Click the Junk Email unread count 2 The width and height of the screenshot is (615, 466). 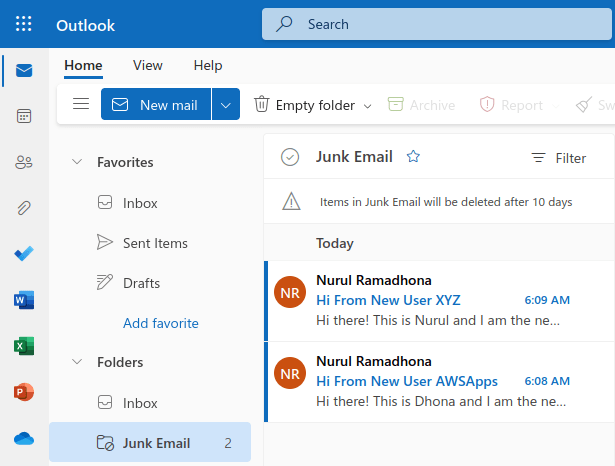click(227, 443)
